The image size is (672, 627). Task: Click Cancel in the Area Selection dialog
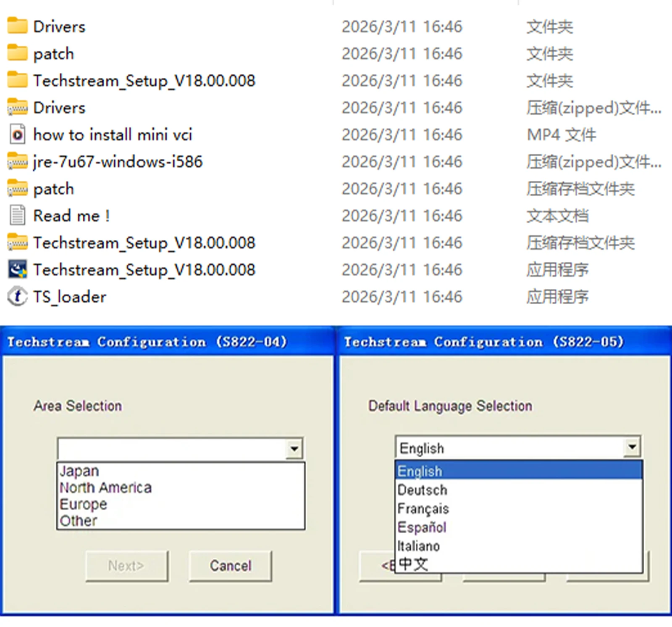pyautogui.click(x=231, y=566)
